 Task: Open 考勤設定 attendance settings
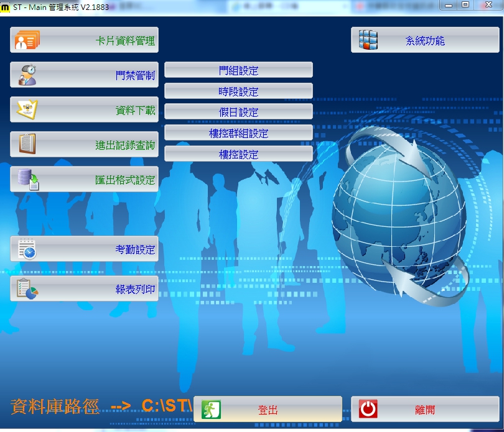click(x=135, y=249)
